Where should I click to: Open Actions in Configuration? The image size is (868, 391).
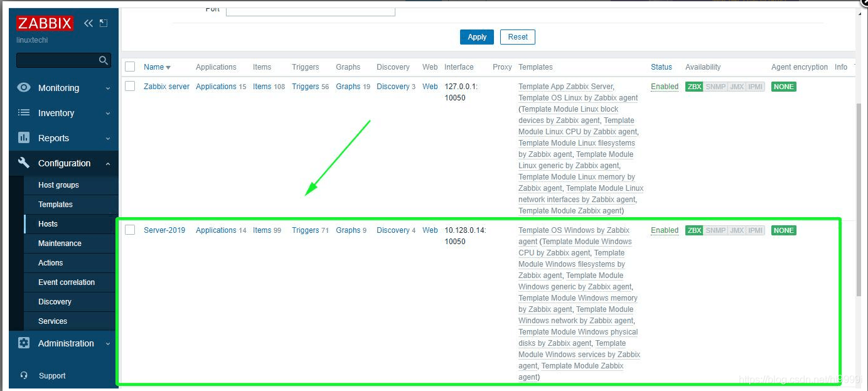[x=50, y=263]
